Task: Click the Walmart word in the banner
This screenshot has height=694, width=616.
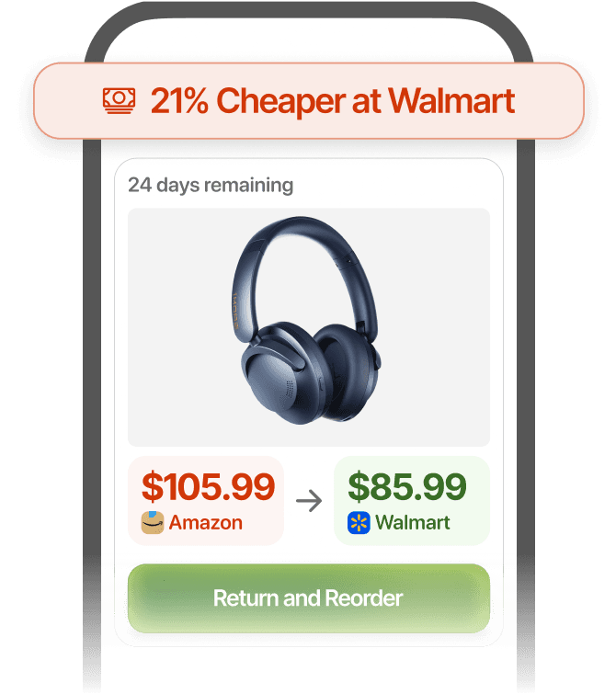Action: (x=451, y=101)
